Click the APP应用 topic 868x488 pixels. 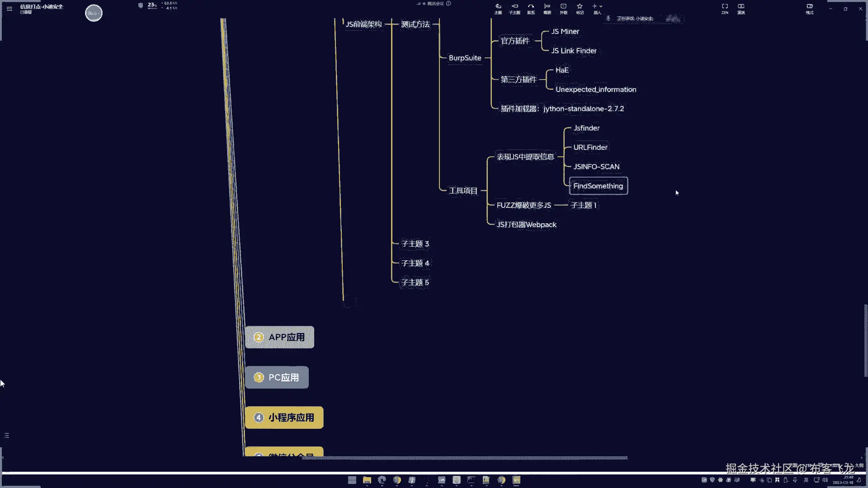[279, 337]
